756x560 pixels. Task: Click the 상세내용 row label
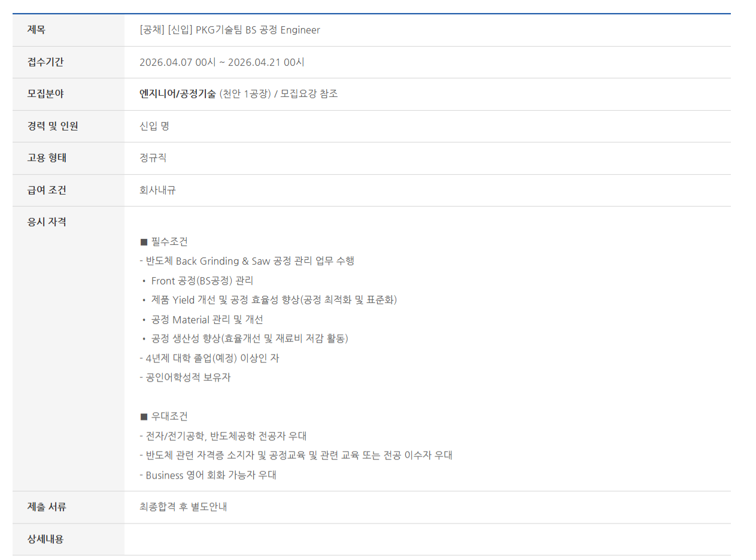[x=45, y=539]
